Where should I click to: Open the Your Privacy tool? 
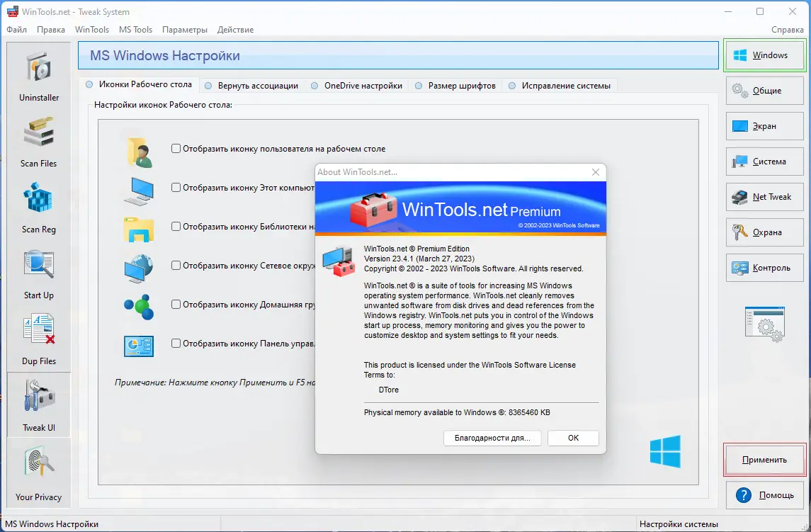click(39, 472)
